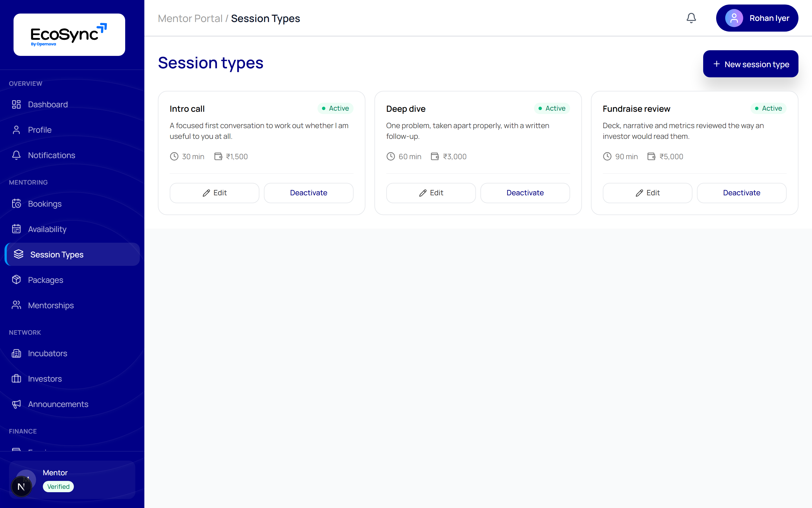Click the Session Types layers icon
Screen dimensions: 812x508
tap(18, 254)
